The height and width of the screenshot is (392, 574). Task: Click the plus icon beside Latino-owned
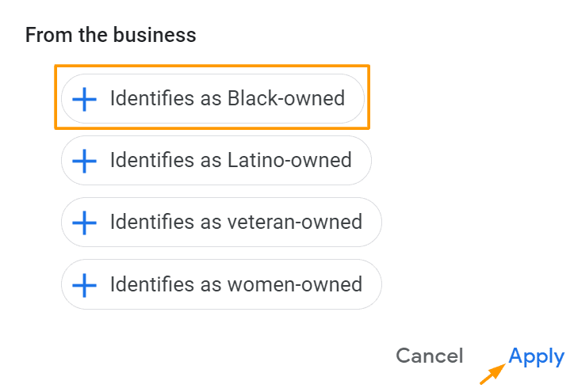pos(84,161)
